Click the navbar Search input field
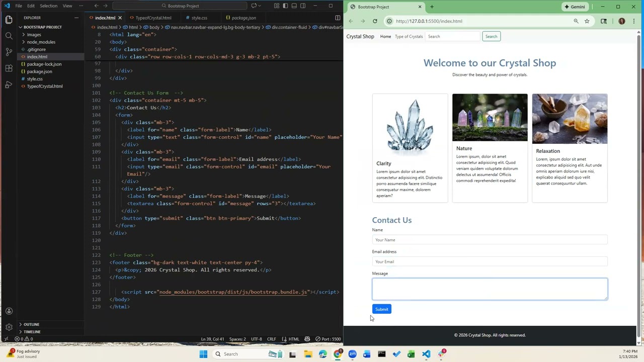Screen dimensions: 644x362 pos(453,36)
